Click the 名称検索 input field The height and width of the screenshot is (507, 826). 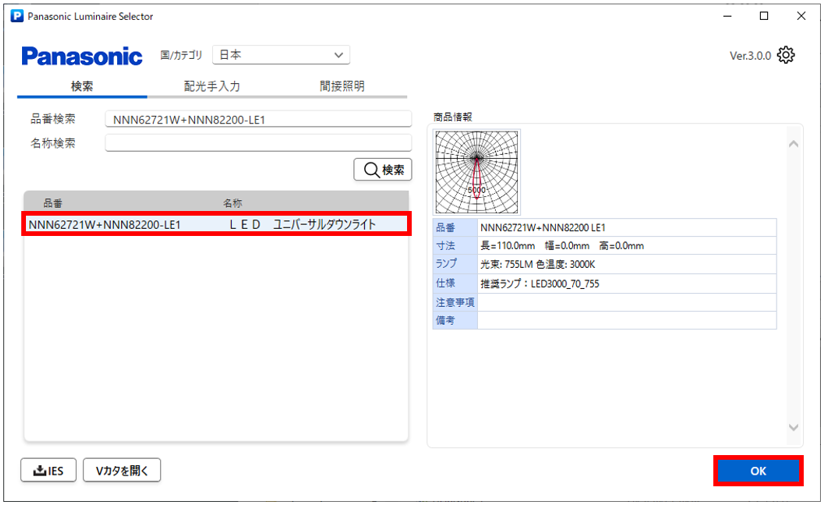pyautogui.click(x=258, y=143)
